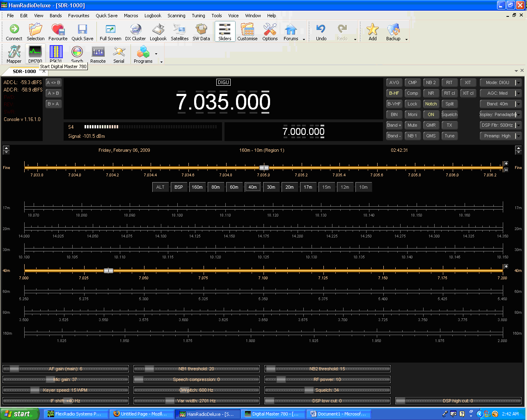The height and width of the screenshot is (420, 527).
Task: Toggle the Mute button
Action: click(412, 125)
